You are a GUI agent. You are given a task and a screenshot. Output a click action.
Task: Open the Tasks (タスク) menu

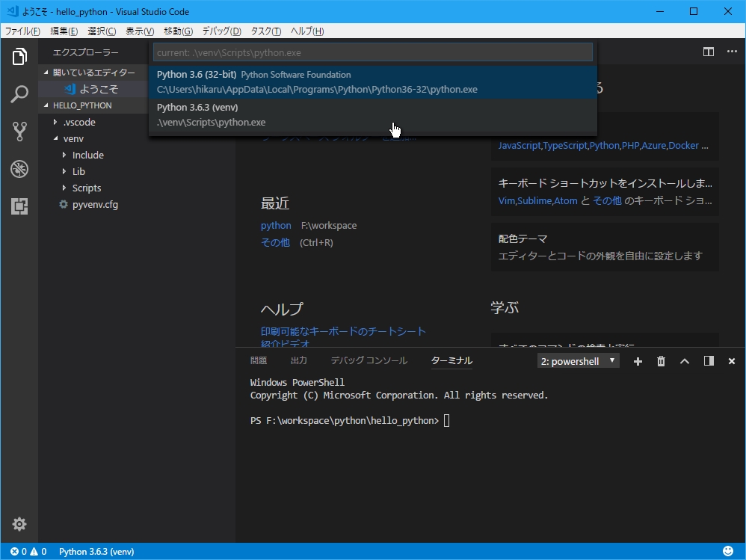click(x=266, y=31)
